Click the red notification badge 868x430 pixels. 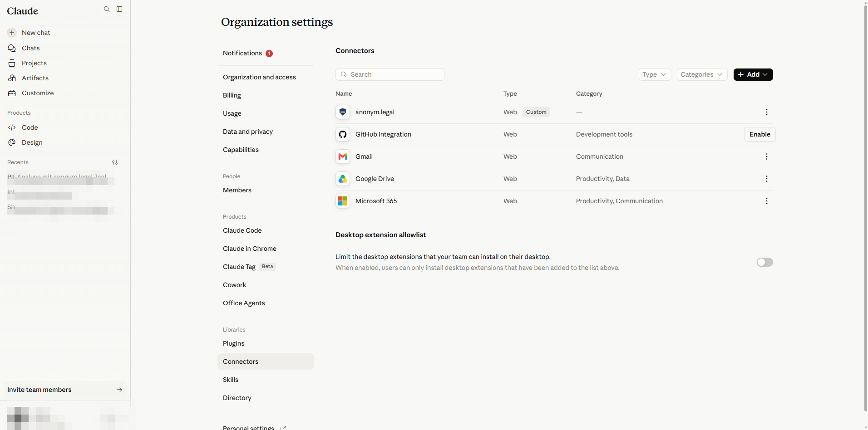click(x=269, y=54)
